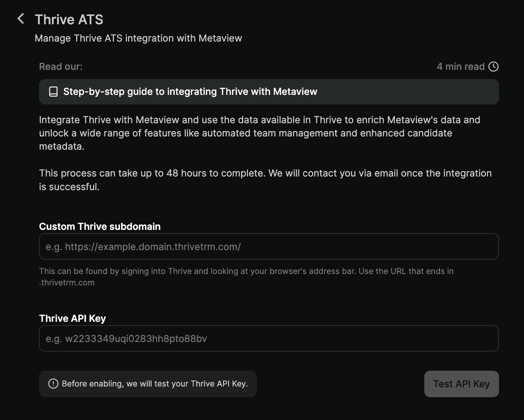This screenshot has width=524, height=420.
Task: Click the 'Custom Thrive subdomain' label
Action: [100, 227]
